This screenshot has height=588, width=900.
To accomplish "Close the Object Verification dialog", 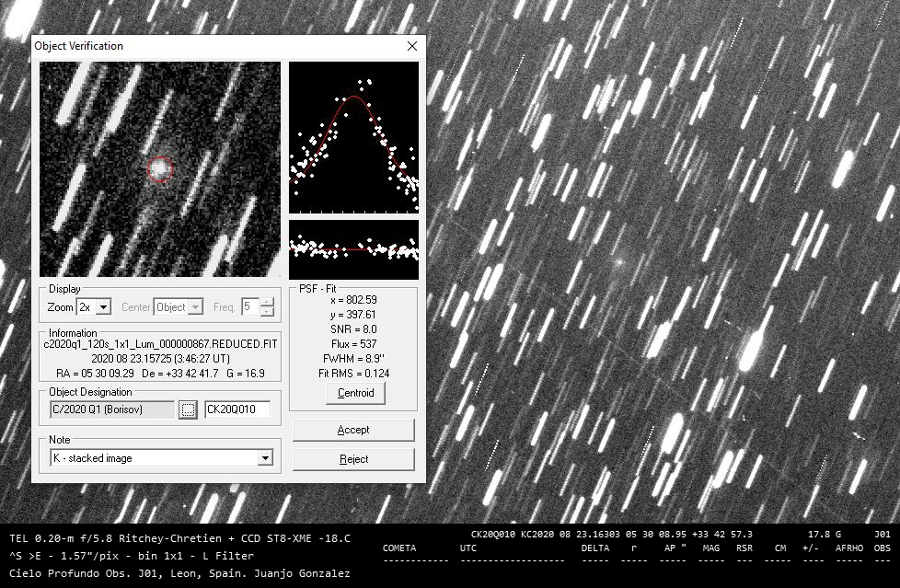I will [x=412, y=46].
